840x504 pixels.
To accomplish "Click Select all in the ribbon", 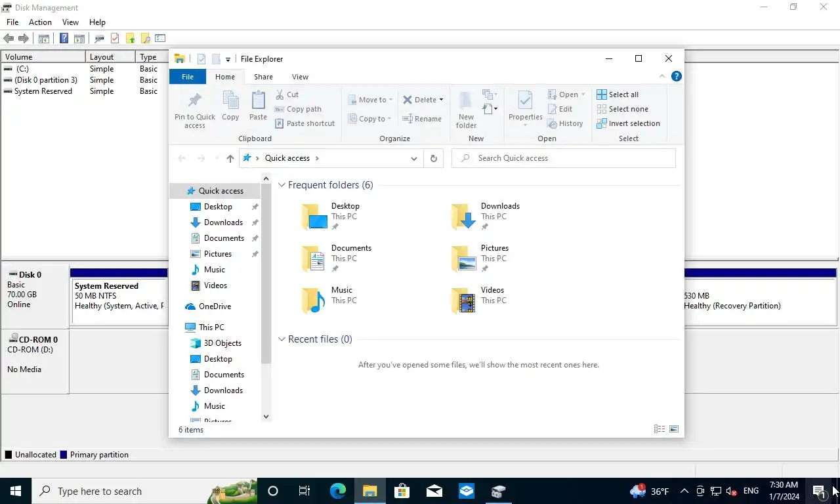I will point(618,94).
